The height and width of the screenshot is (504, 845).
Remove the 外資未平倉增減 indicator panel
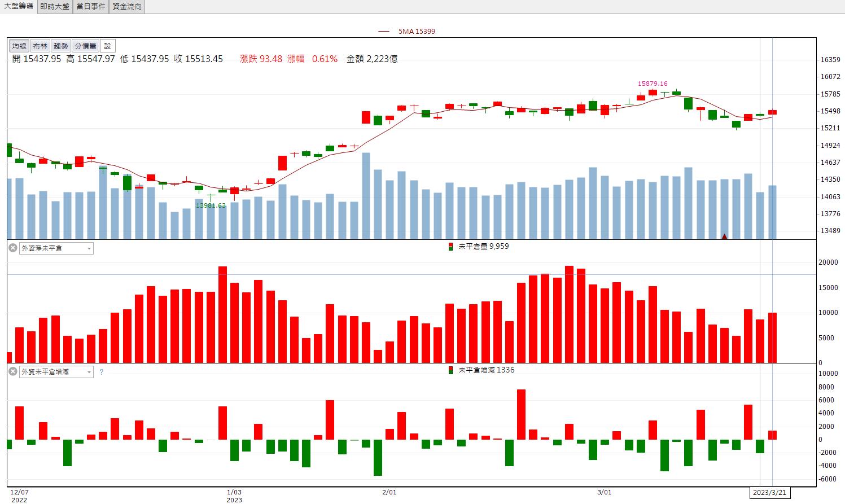[12, 371]
